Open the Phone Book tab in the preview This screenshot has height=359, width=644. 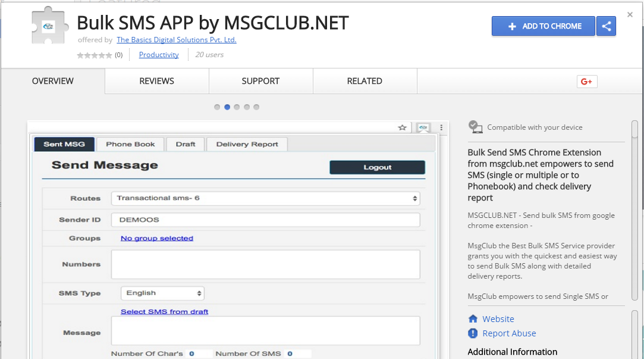(x=131, y=144)
